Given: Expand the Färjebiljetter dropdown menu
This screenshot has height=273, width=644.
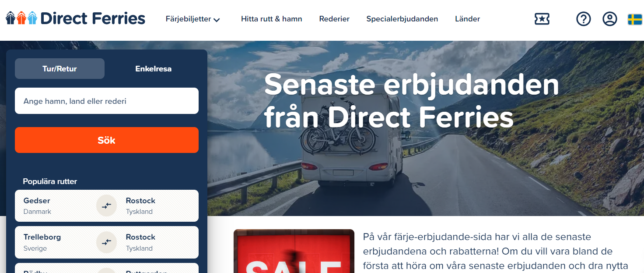Looking at the screenshot, I should [192, 19].
